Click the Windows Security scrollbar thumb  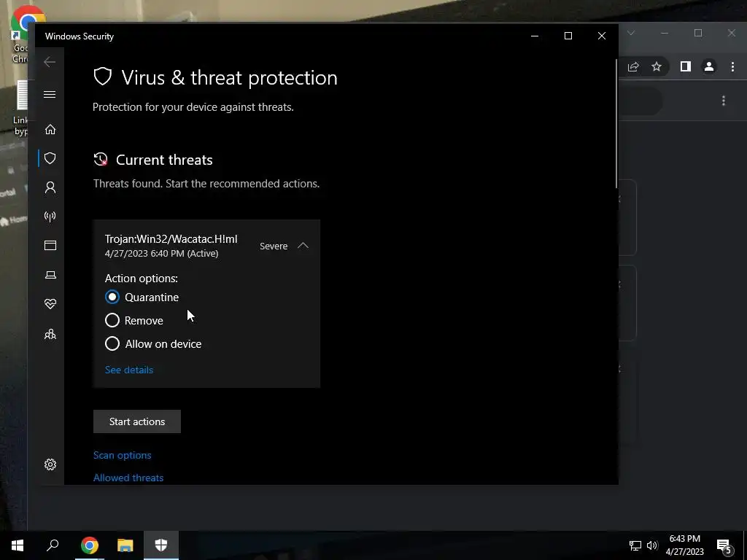(616, 124)
